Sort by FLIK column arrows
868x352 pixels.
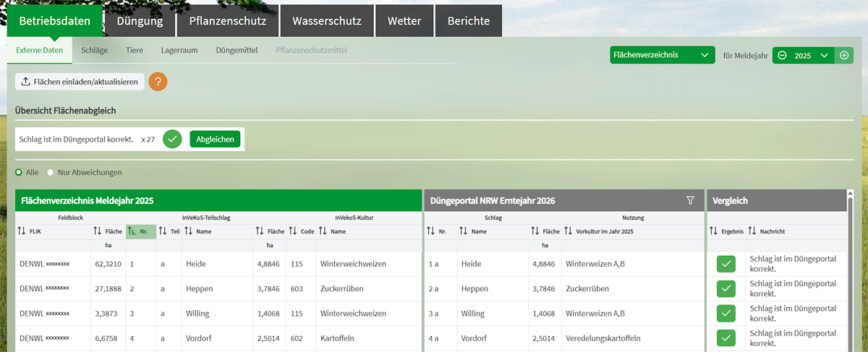[x=21, y=231]
